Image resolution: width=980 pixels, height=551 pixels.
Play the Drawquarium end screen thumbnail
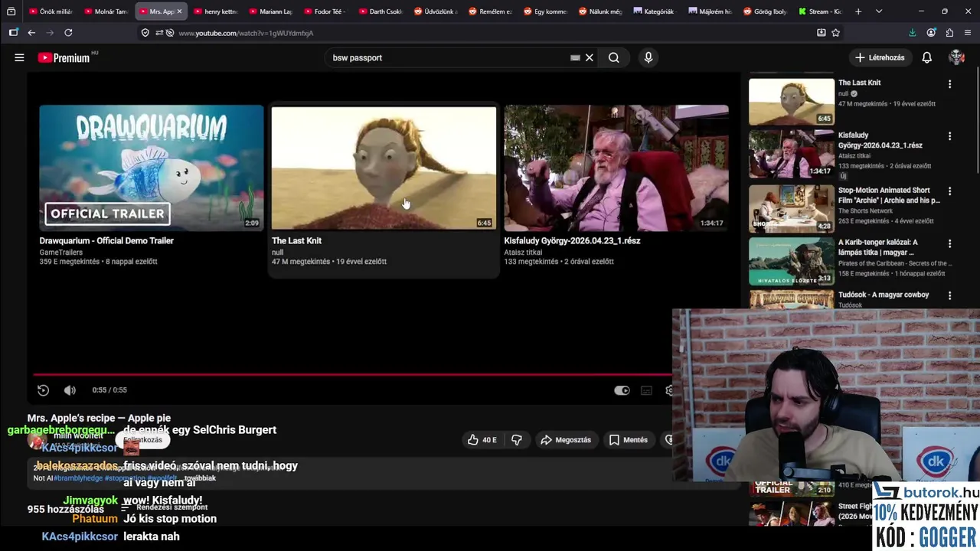coord(152,168)
